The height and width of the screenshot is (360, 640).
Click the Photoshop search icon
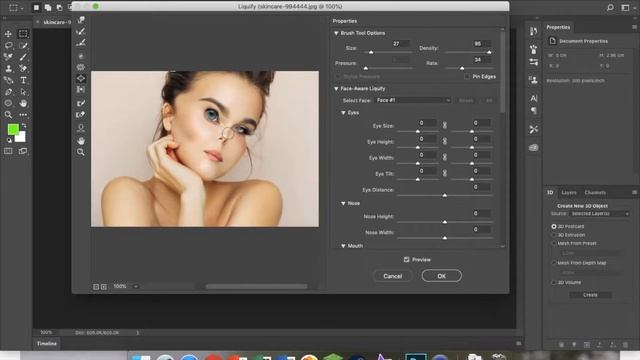pos(610,7)
